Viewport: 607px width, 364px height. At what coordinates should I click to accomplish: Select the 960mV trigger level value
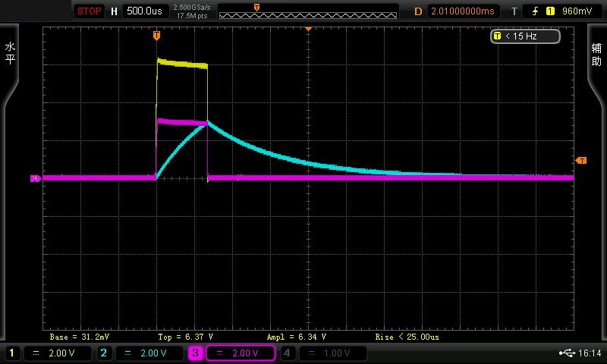[577, 11]
